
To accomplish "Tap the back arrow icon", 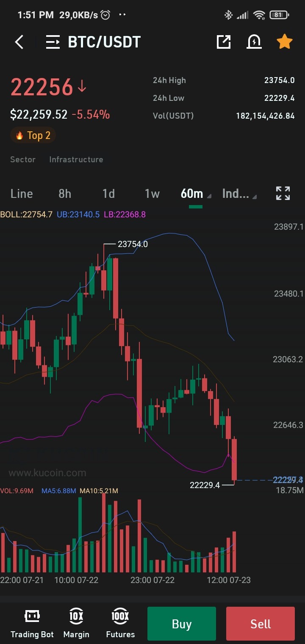I will [x=19, y=42].
